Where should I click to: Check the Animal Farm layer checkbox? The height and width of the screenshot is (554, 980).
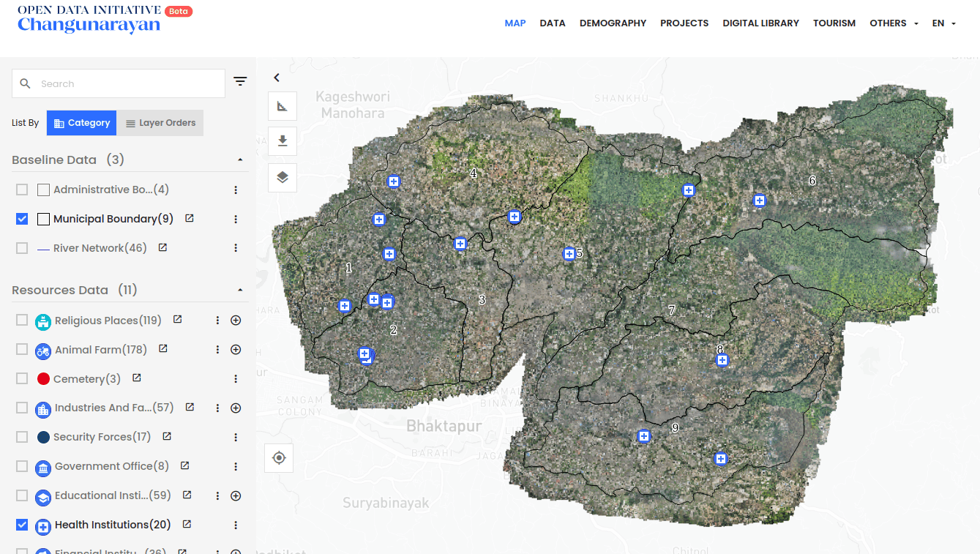(22, 350)
